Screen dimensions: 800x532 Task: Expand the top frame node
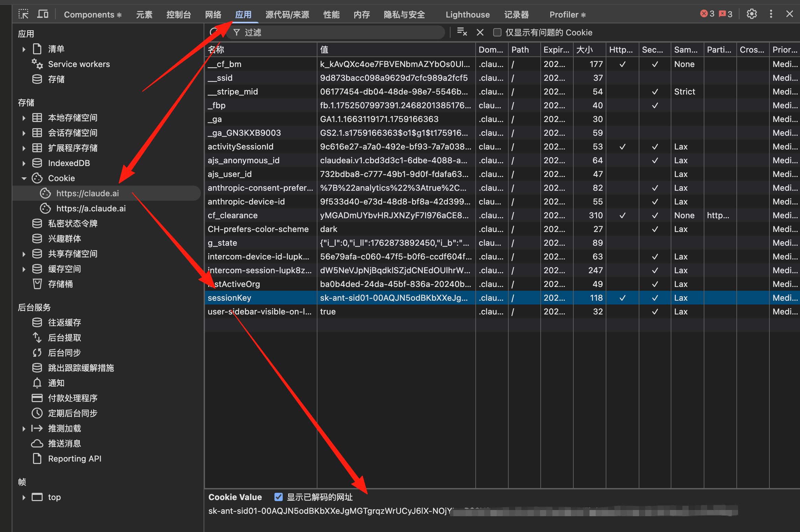[24, 497]
